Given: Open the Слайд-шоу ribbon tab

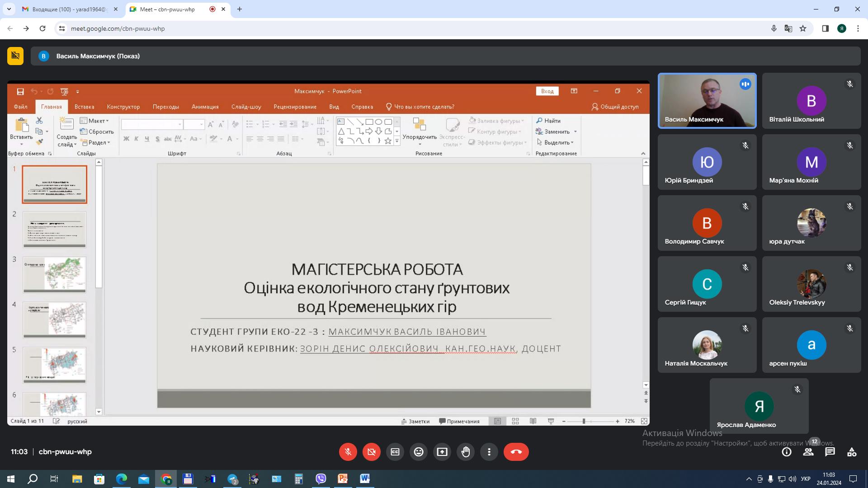Looking at the screenshot, I should (246, 107).
